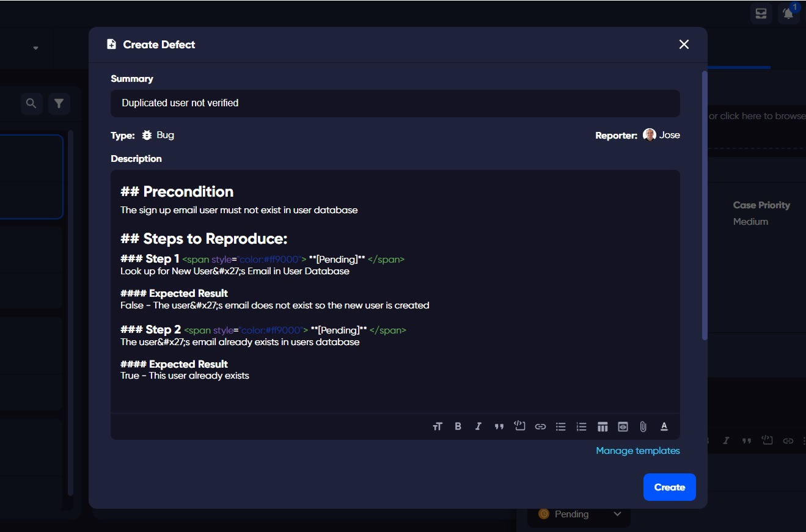Insert bulleted list in description
Screen dimensions: 806x532
coord(560,427)
